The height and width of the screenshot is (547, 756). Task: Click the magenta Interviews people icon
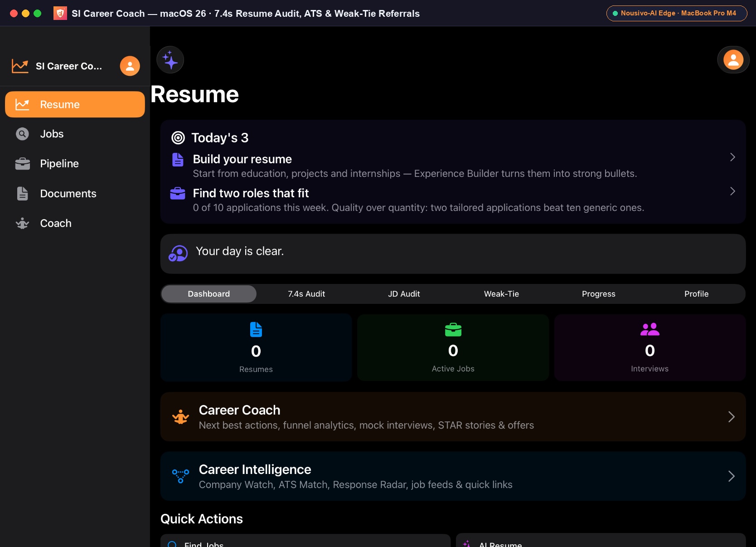click(x=650, y=329)
